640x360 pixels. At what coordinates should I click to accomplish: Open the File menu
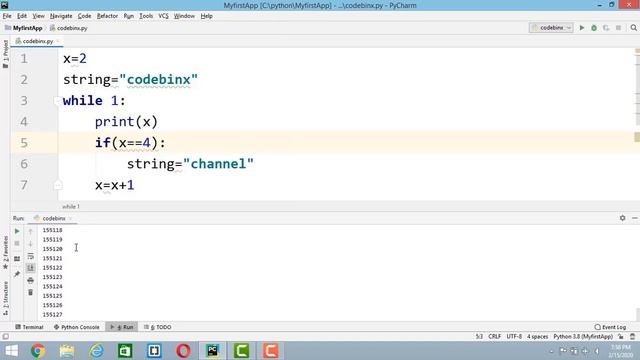[x=7, y=16]
